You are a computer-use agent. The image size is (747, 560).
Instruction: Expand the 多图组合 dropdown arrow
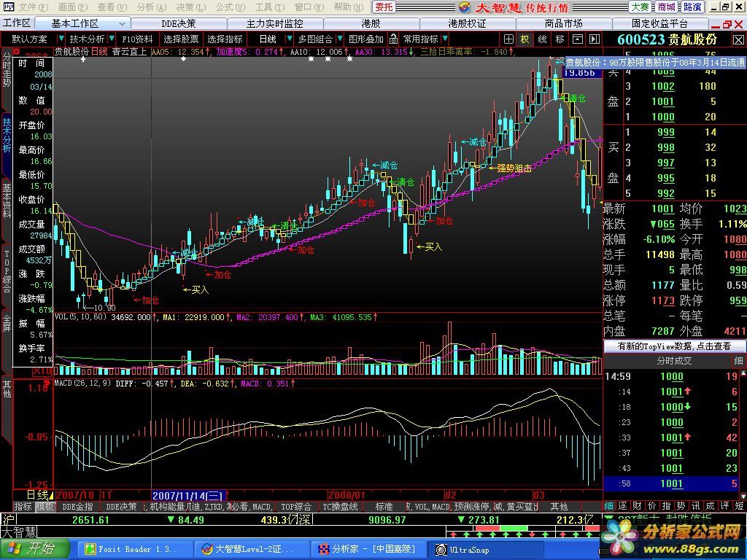tap(340, 39)
